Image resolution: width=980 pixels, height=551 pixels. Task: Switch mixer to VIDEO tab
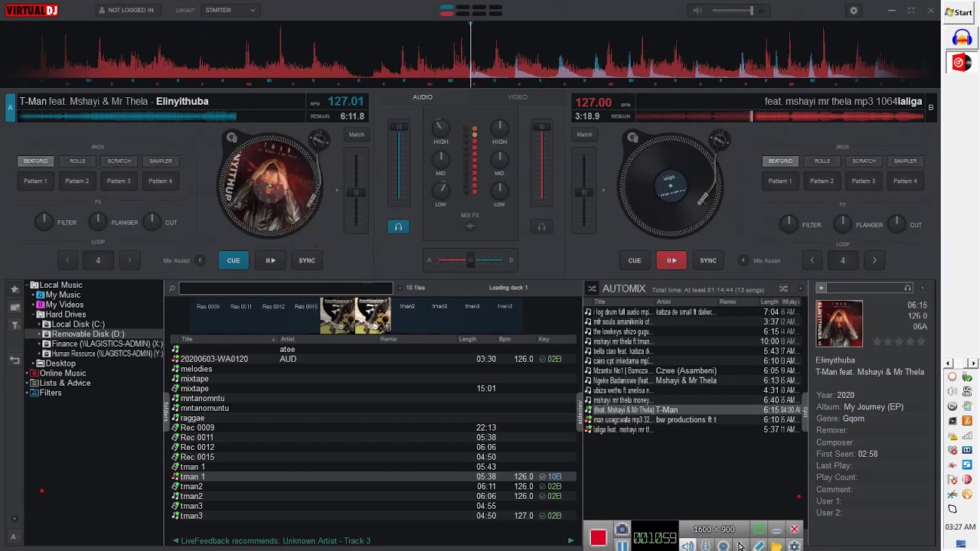[518, 97]
